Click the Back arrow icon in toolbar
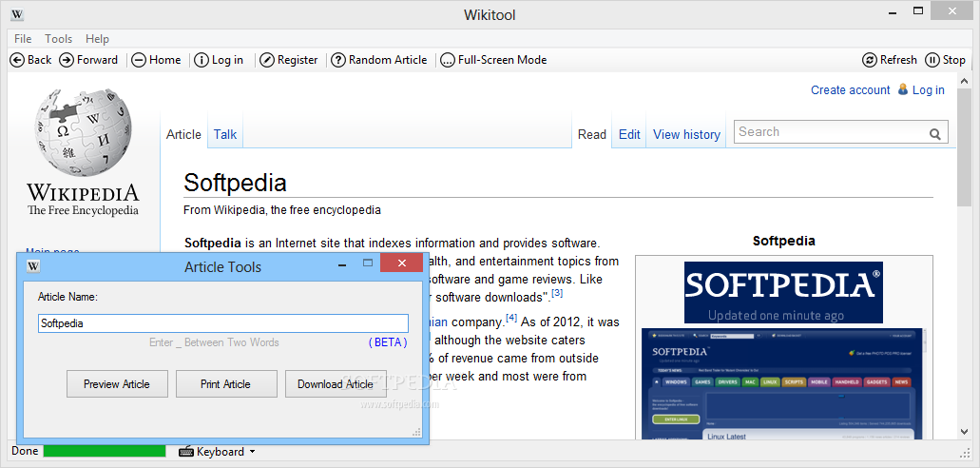 click(x=17, y=60)
